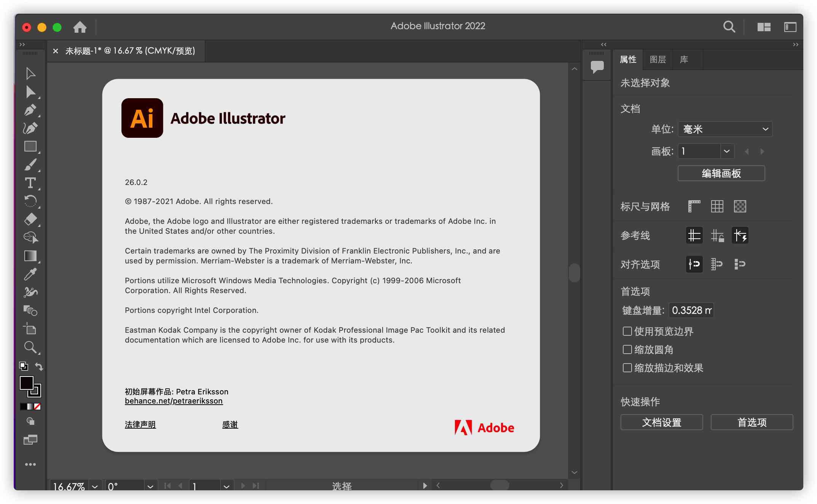The height and width of the screenshot is (504, 817).
Task: Show transparency grid icon
Action: [740, 206]
